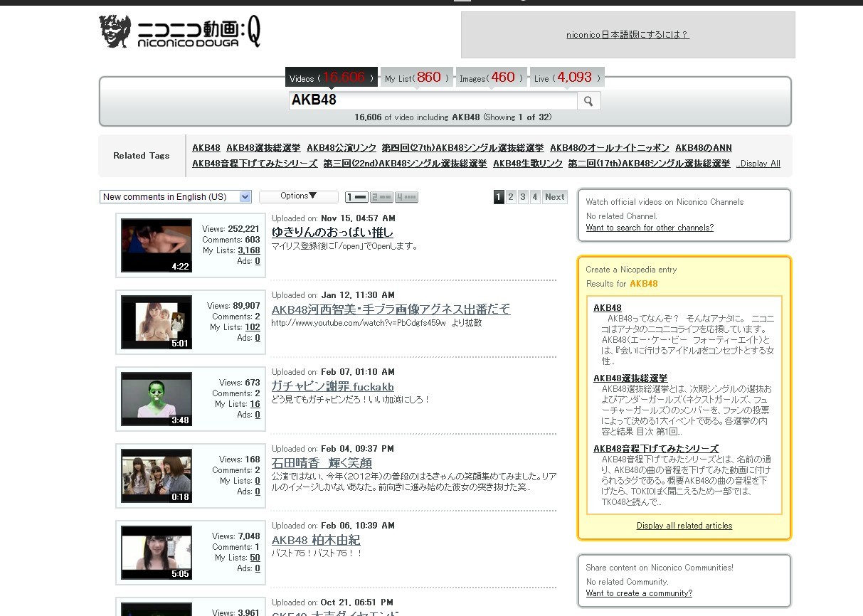Click My Lists count 3,168
This screenshot has width=863, height=616.
click(249, 250)
